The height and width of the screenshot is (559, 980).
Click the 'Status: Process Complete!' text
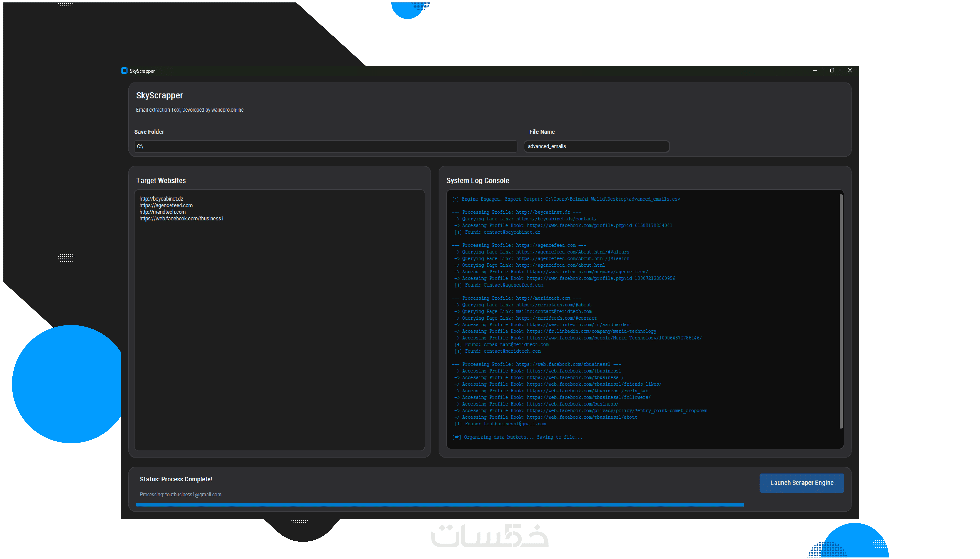[176, 479]
